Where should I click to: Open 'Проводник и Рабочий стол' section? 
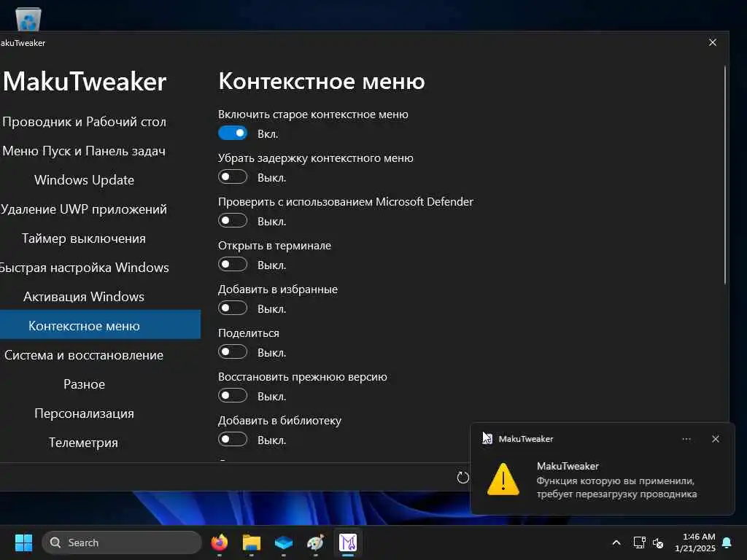[x=84, y=122]
